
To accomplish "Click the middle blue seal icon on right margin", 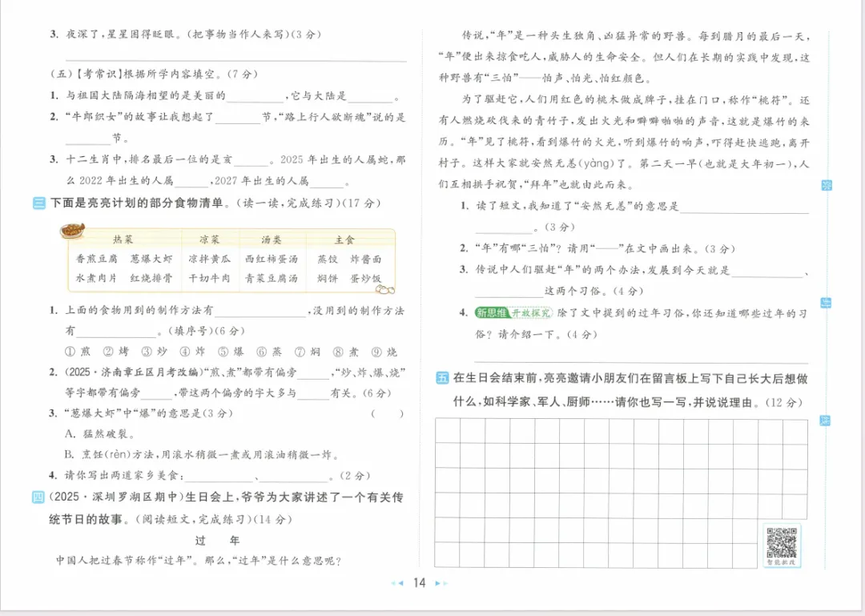I will click(826, 302).
